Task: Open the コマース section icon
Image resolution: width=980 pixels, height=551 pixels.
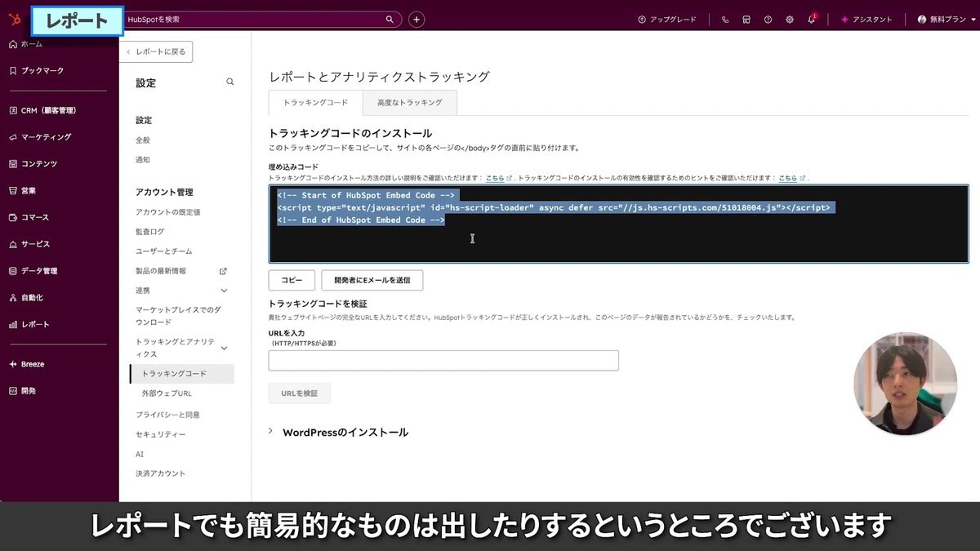Action: [31, 217]
